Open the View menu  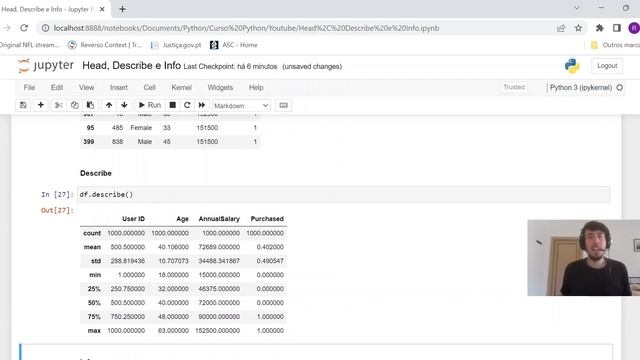[x=87, y=87]
